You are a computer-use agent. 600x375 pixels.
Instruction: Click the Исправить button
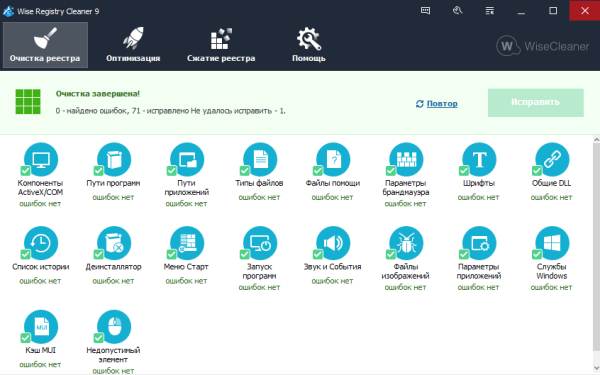click(536, 103)
